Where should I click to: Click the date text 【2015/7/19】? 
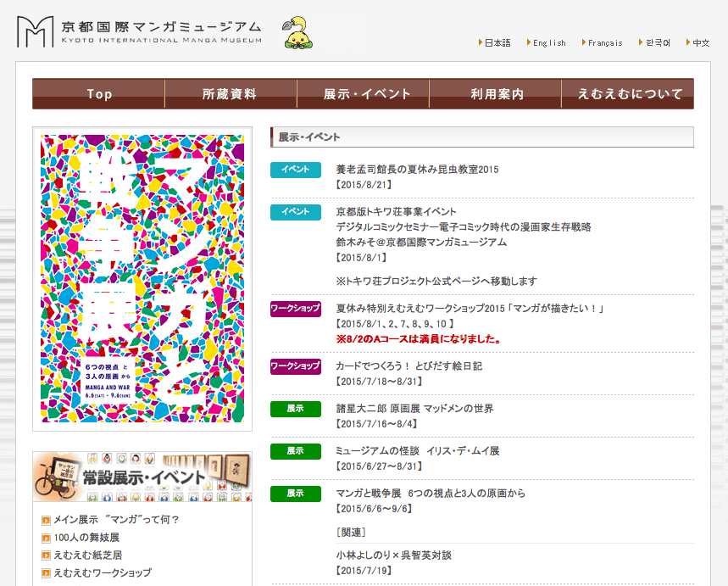point(364,571)
